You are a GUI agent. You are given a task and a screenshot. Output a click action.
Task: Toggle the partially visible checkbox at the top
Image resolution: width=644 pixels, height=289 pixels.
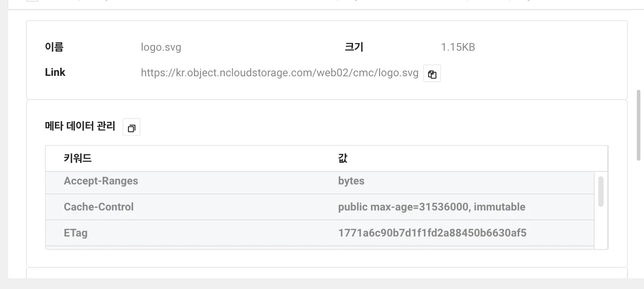coord(32,0)
